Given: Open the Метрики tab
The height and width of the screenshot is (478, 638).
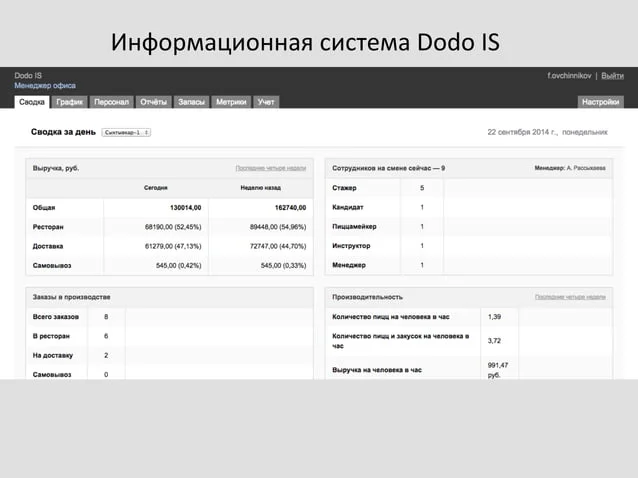Looking at the screenshot, I should 231,102.
